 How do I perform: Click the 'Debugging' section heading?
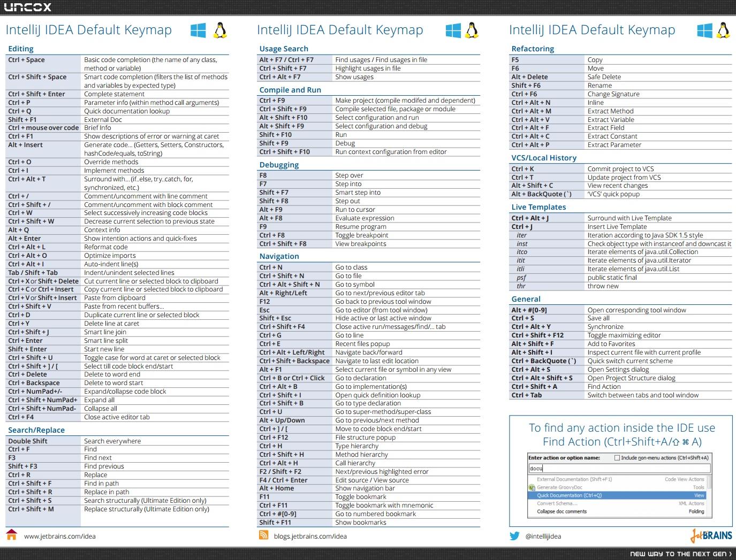tap(279, 165)
